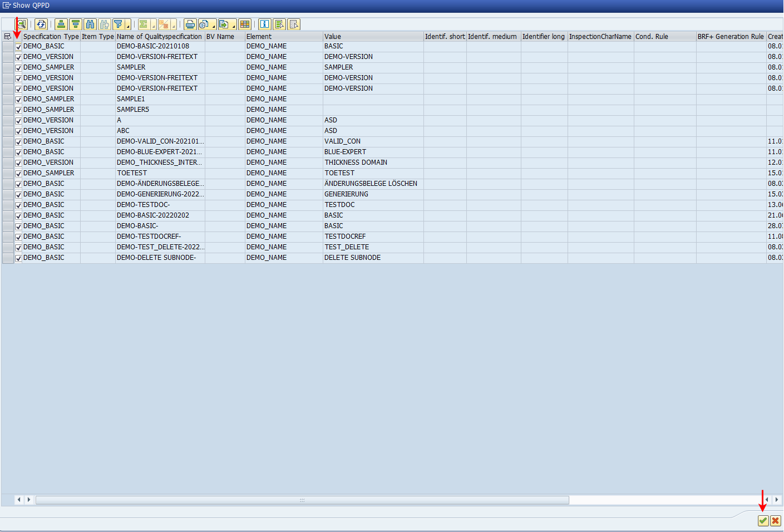The width and height of the screenshot is (784, 532).
Task: Click the Set Filter funnel icon
Action: coord(118,24)
